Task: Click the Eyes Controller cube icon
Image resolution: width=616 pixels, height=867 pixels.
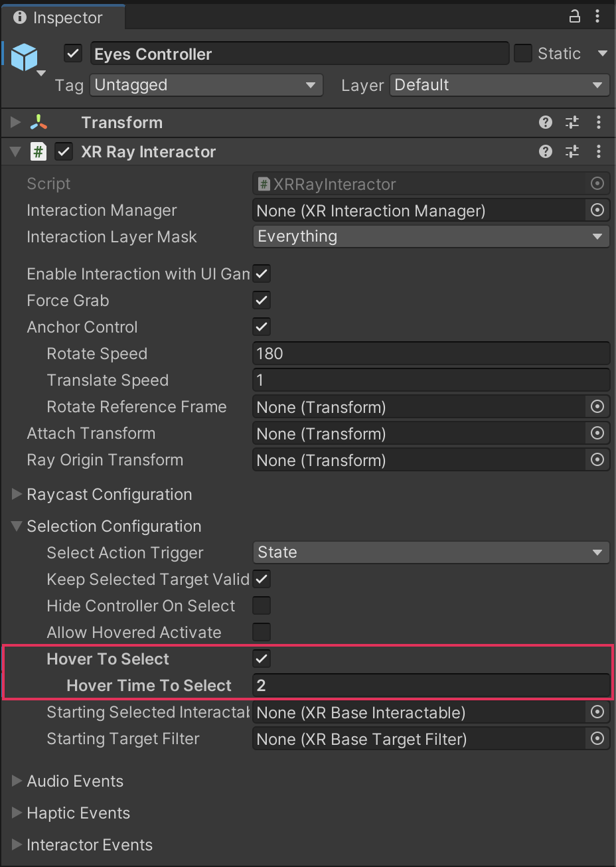Action: [x=25, y=57]
